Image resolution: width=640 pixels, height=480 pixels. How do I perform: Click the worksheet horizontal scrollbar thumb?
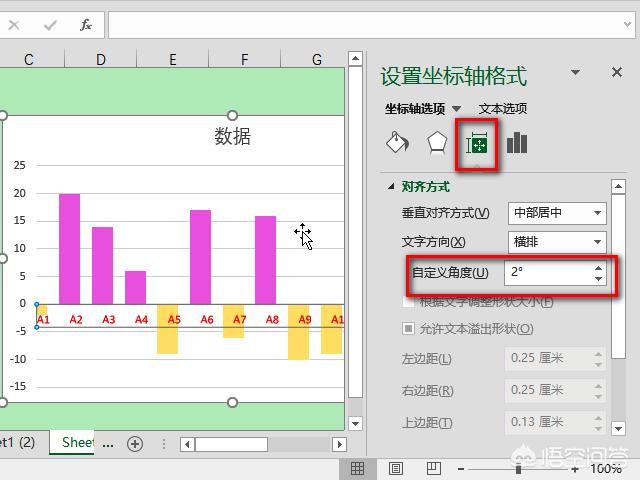[231, 444]
